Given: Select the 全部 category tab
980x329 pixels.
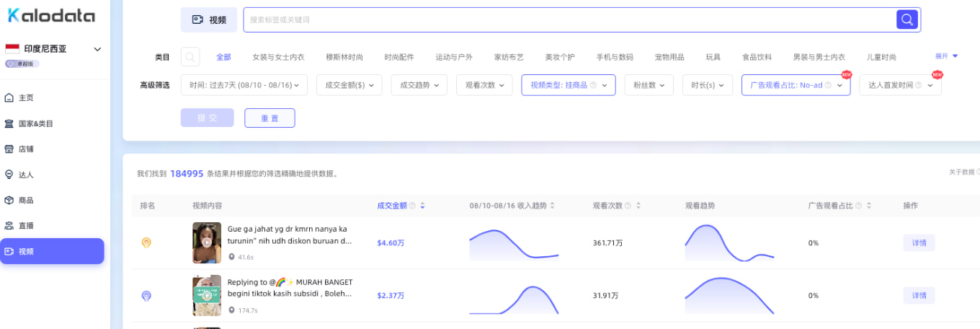Looking at the screenshot, I should tap(224, 57).
